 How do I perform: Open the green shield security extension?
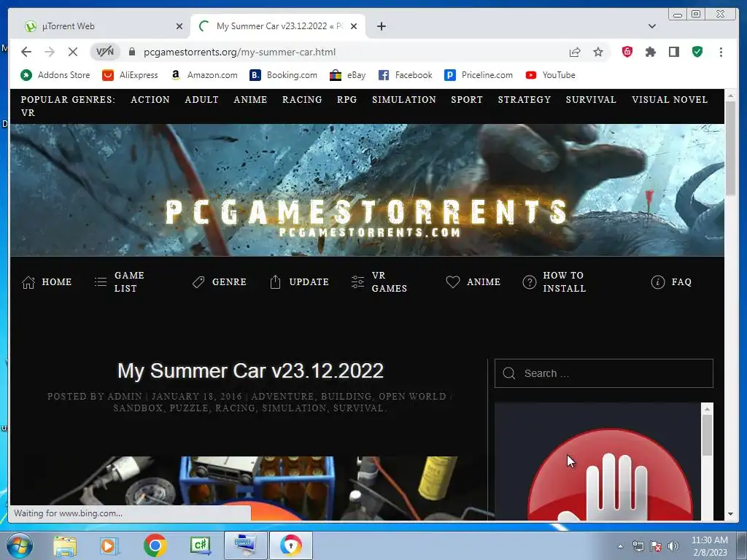pyautogui.click(x=697, y=52)
